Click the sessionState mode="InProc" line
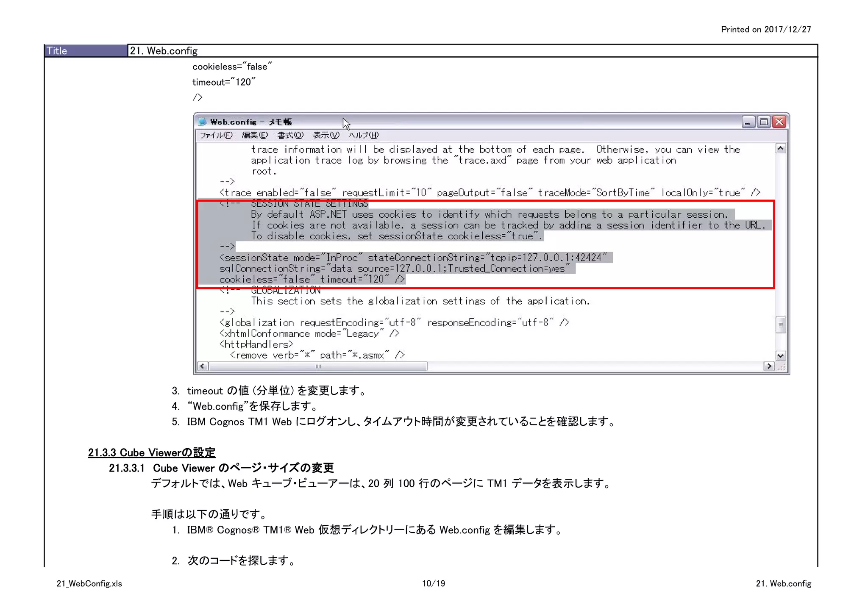The image size is (868, 613). point(413,258)
